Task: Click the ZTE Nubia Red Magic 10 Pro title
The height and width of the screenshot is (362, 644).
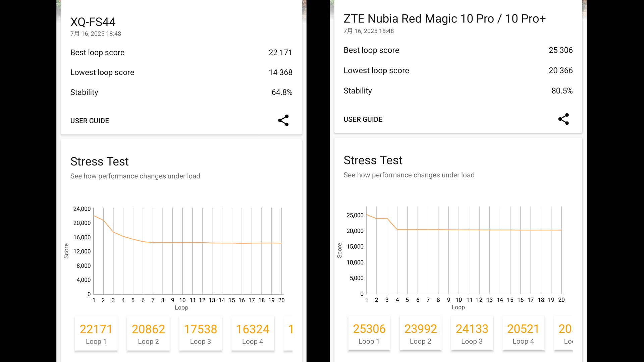Action: pyautogui.click(x=444, y=19)
